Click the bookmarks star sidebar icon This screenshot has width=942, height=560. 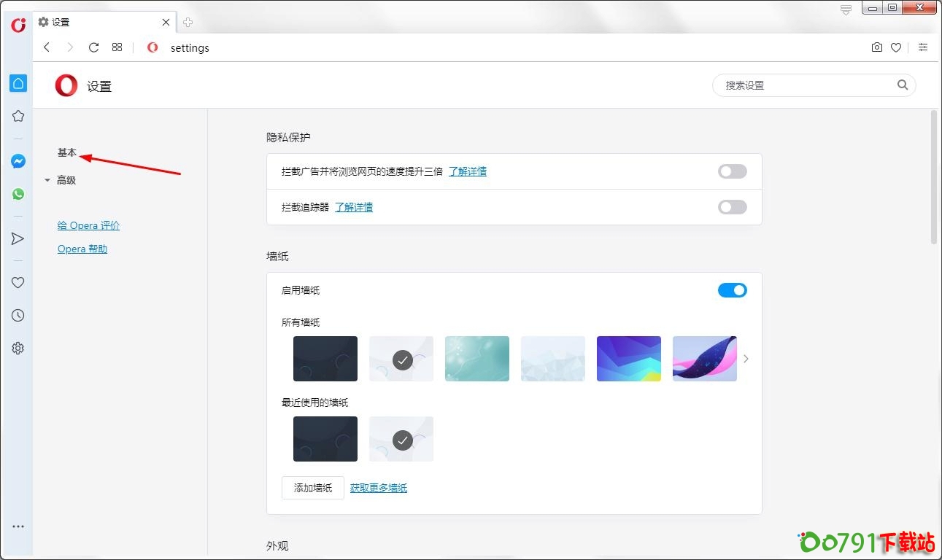point(18,116)
